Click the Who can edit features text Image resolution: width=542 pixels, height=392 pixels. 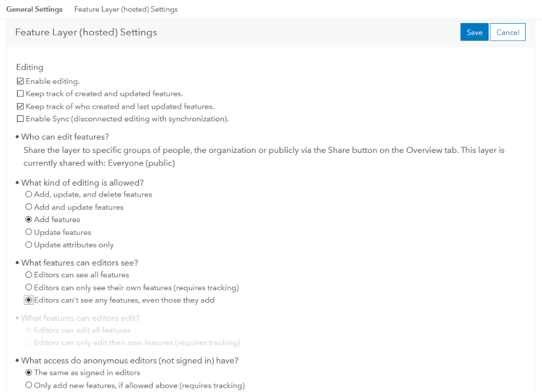click(65, 137)
